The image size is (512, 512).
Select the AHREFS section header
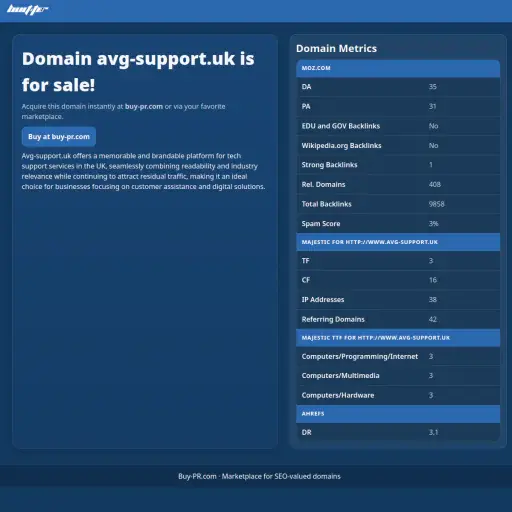(x=398, y=414)
